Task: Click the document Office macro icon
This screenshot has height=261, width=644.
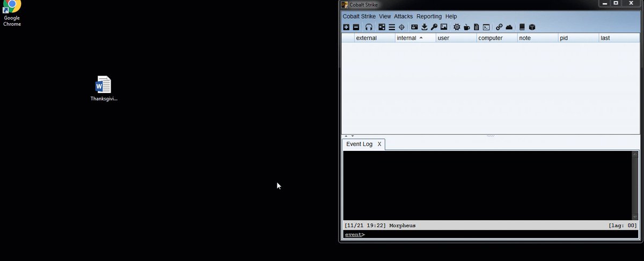Action: click(476, 27)
